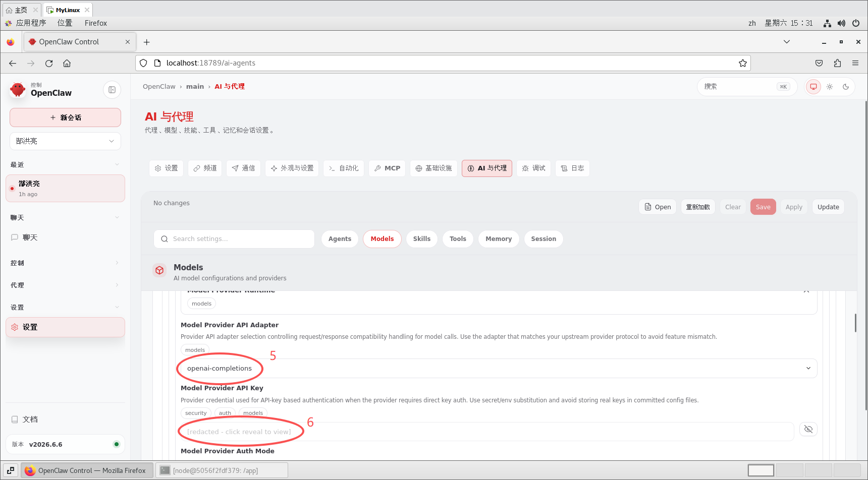This screenshot has width=868, height=480.
Task: Click the Update button
Action: click(828, 207)
